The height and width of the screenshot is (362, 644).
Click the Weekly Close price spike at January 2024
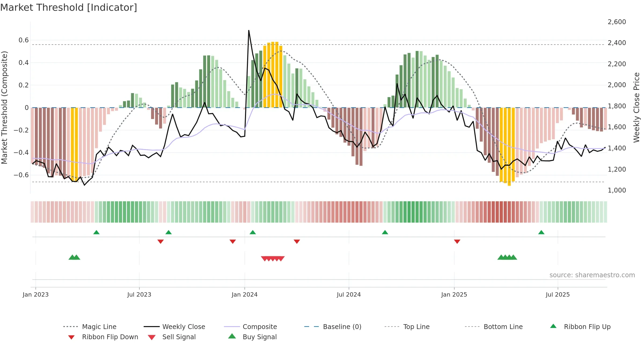(x=249, y=31)
